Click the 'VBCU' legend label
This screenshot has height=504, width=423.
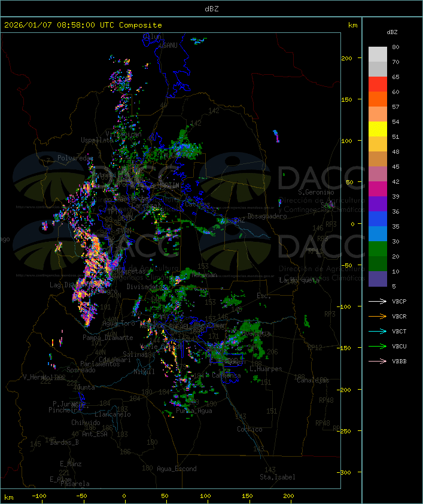[x=399, y=346]
